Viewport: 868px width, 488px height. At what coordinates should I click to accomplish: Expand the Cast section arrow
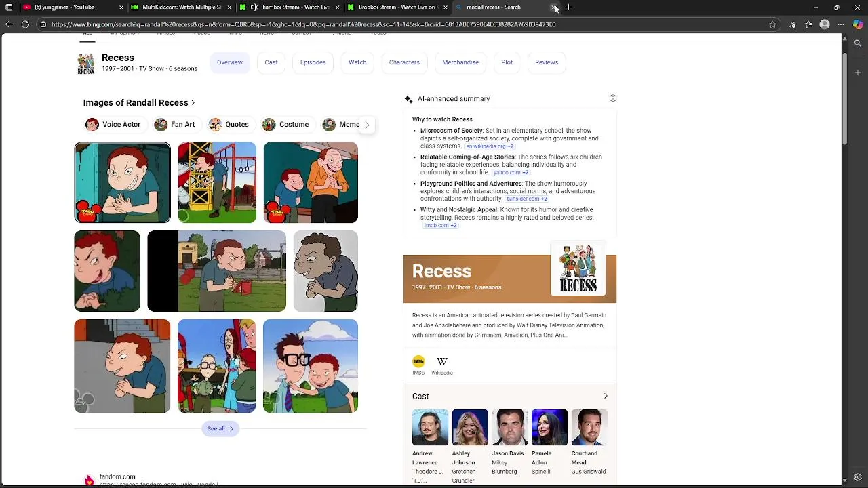(606, 396)
